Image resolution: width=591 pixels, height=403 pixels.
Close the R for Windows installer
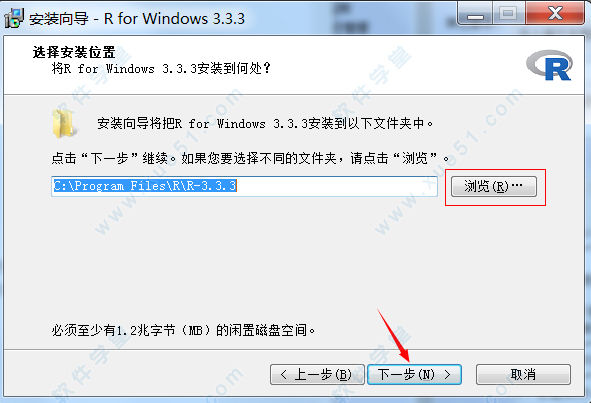554,14
